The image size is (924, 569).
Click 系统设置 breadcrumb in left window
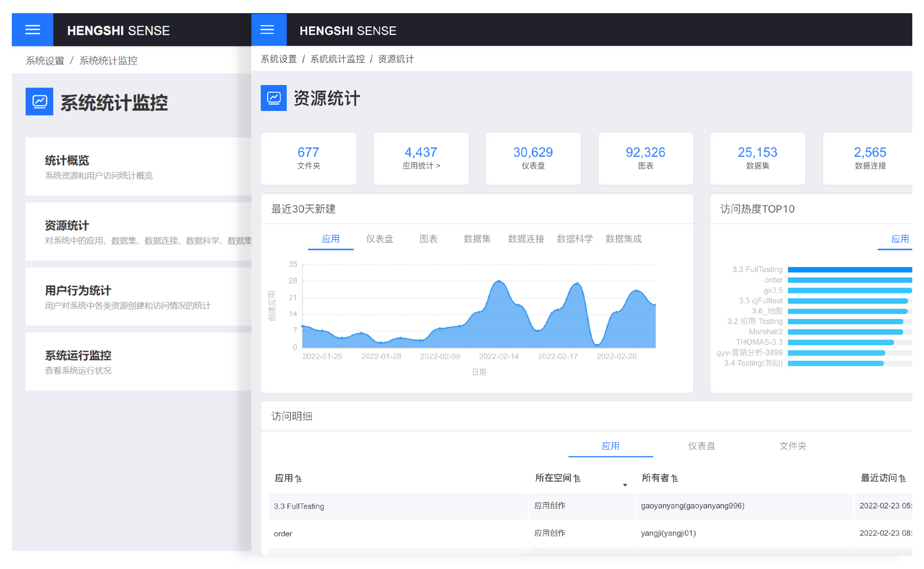coord(45,60)
